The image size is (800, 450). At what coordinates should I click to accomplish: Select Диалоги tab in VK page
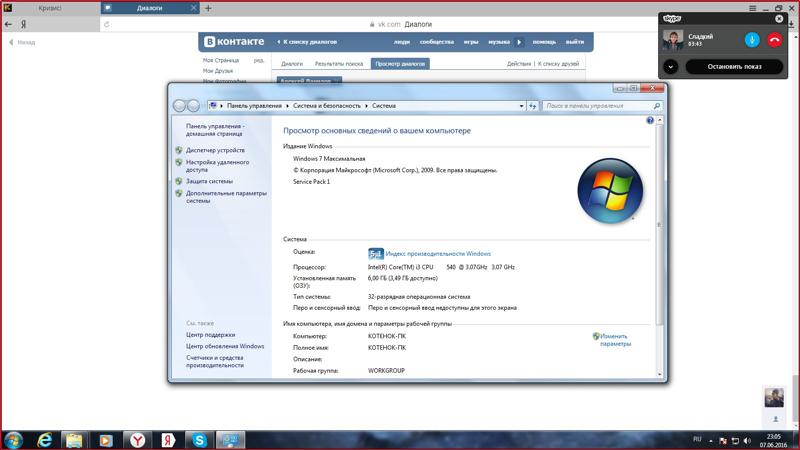coord(292,64)
